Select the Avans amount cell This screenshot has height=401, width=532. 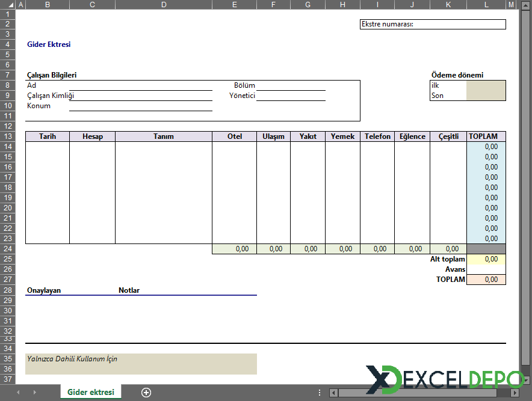[x=486, y=269]
